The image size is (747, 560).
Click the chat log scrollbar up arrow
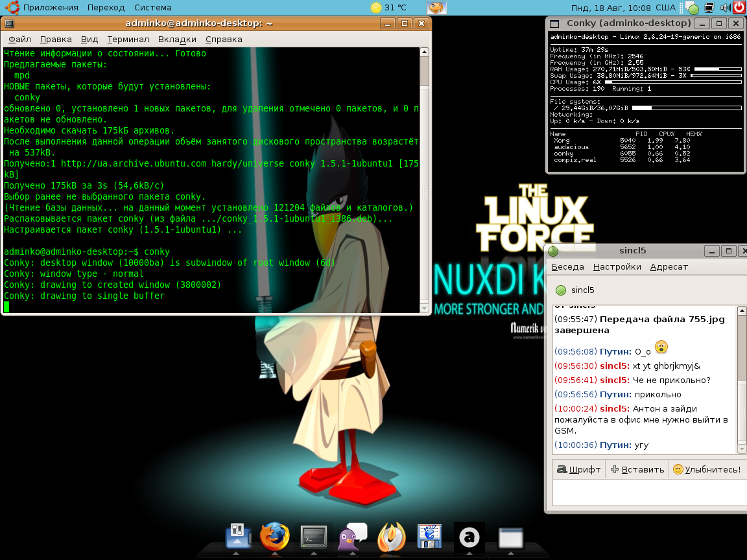742,310
